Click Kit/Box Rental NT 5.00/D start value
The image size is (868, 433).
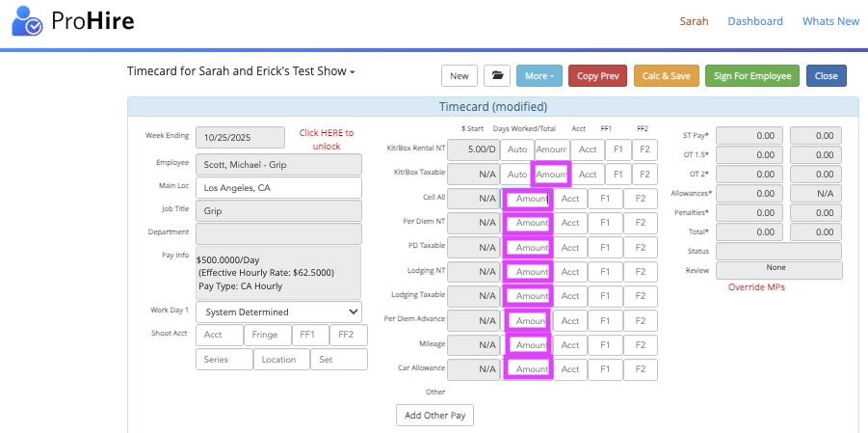473,149
